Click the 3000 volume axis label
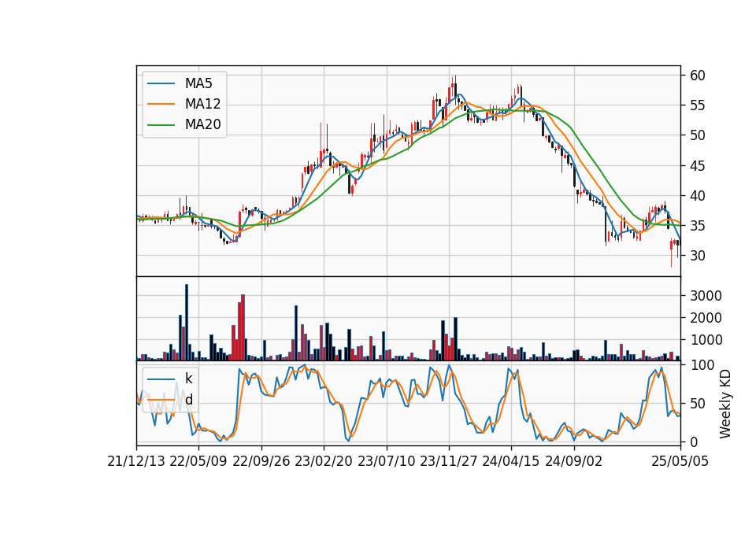Image resolution: width=756 pixels, height=543 pixels. pos(706,296)
